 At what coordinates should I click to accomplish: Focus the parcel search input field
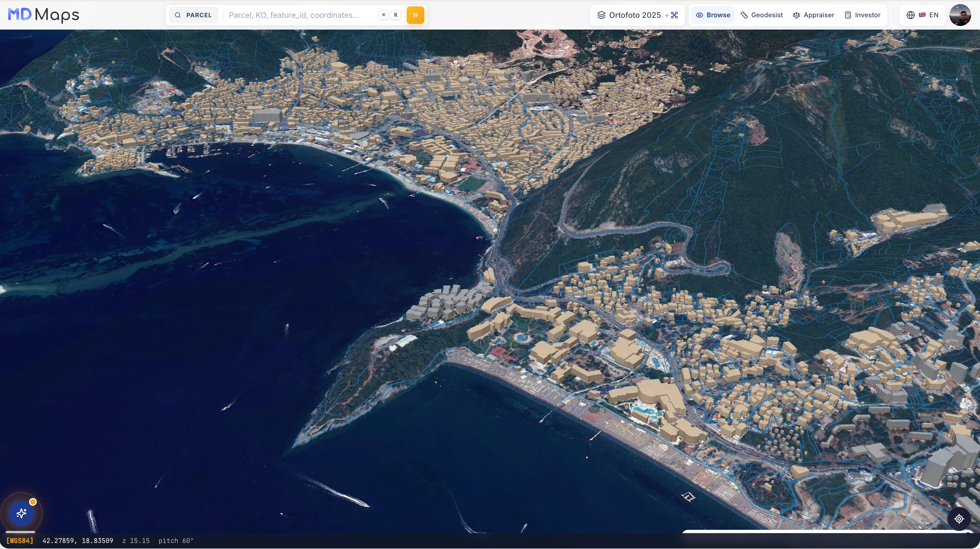click(x=294, y=15)
